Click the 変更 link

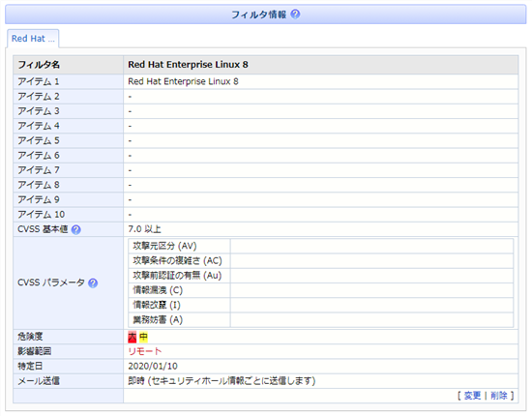click(x=472, y=396)
